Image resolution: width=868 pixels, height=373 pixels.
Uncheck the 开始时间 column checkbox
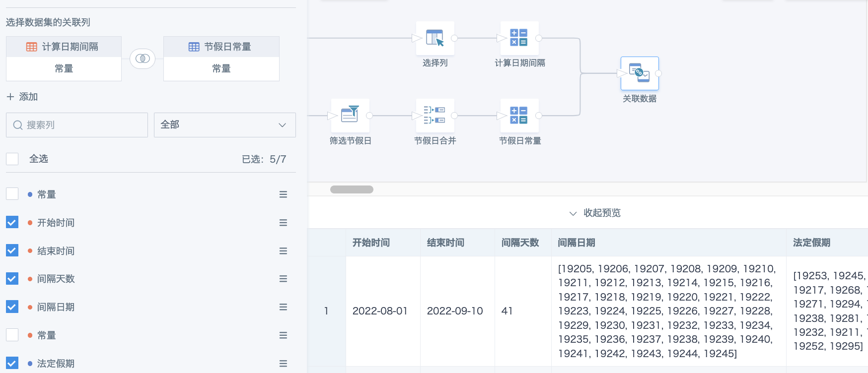click(12, 222)
